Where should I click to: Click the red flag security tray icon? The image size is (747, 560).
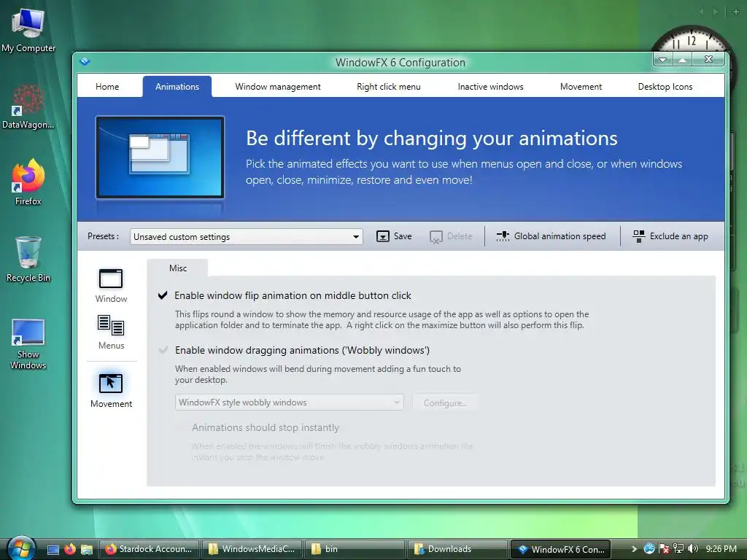[x=664, y=549]
